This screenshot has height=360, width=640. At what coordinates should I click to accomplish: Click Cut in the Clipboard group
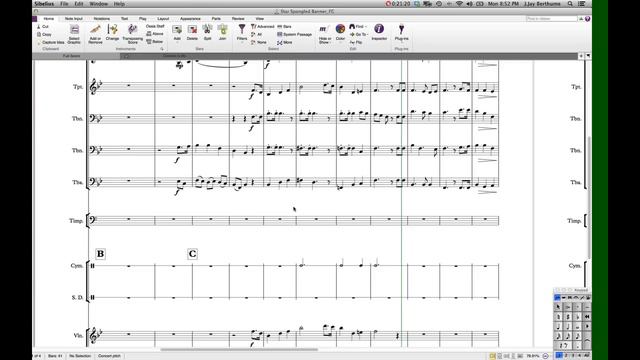[x=43, y=27]
